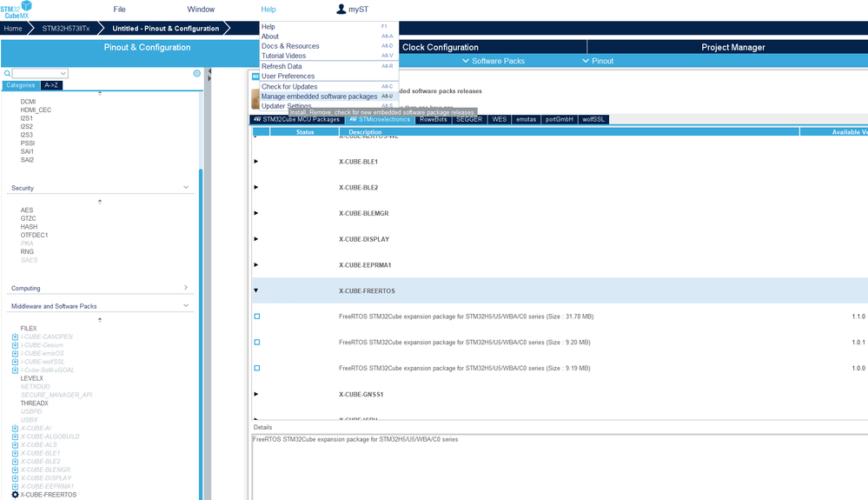The width and height of the screenshot is (868, 500).
Task: Choose Manage embedded software packages
Action: pos(328,97)
